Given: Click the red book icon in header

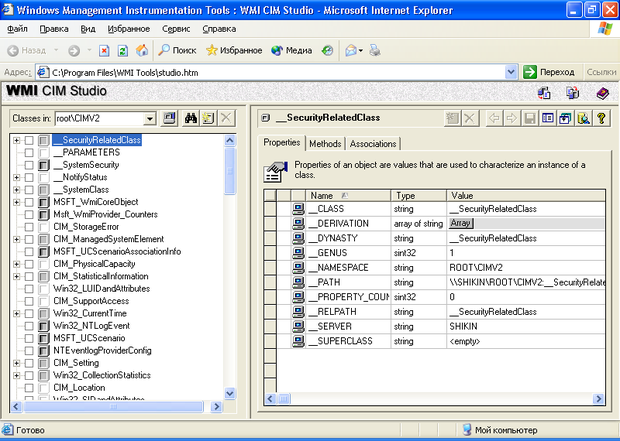Looking at the screenshot, I should (x=602, y=93).
